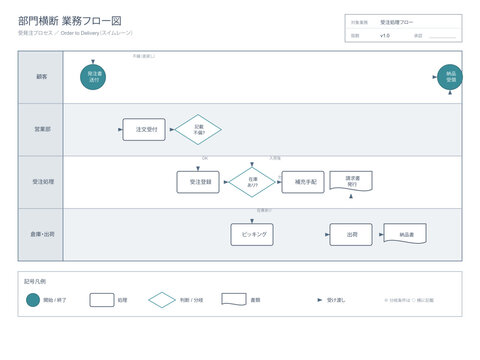The image size is (480, 360).
Task: Click the 判断 / 分岐 legend label
Action: click(191, 300)
